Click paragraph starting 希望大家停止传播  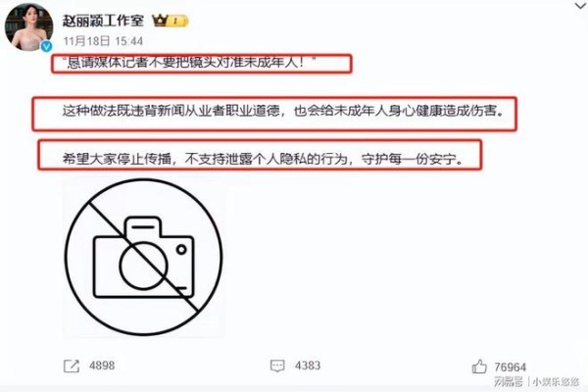click(263, 159)
